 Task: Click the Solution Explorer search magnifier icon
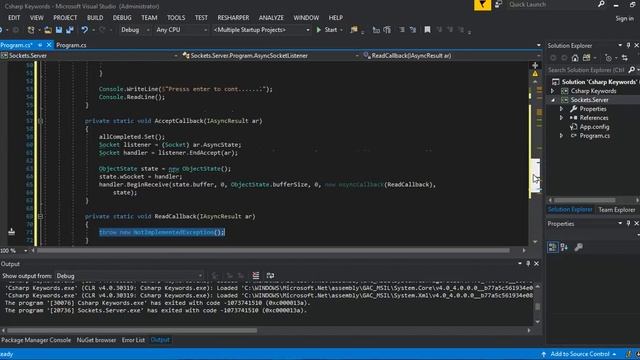click(631, 70)
